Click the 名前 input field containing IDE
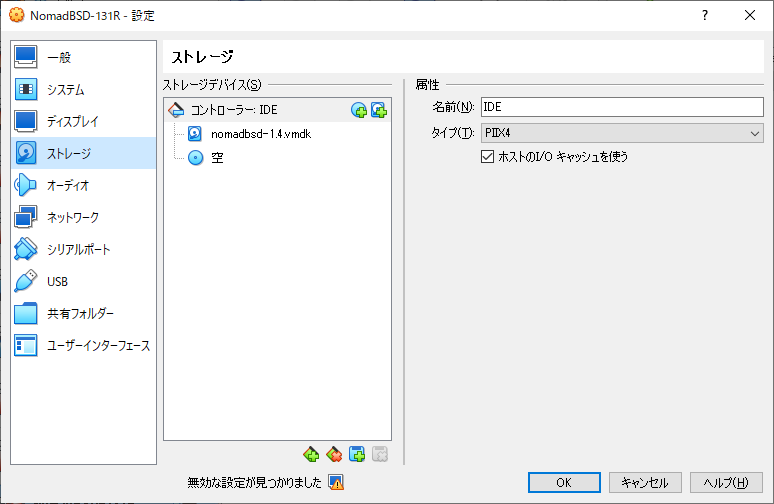Viewport: 774px width, 504px height. click(622, 107)
